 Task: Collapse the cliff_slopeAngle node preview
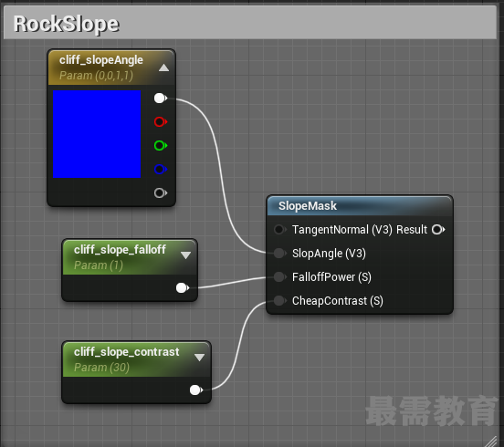point(164,68)
